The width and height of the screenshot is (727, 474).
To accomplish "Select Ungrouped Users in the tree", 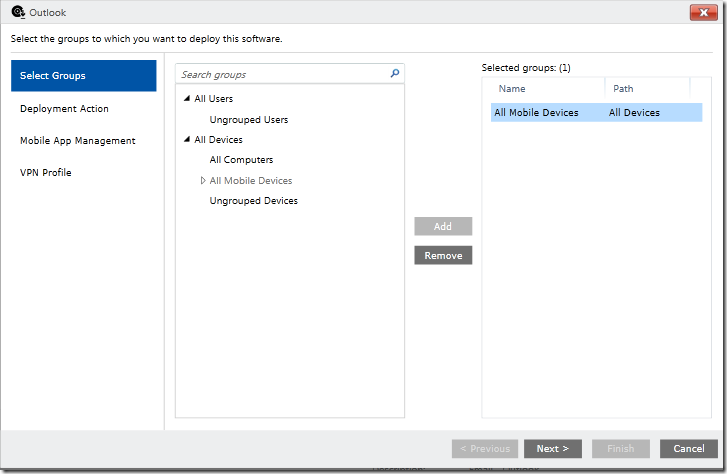I will [249, 120].
